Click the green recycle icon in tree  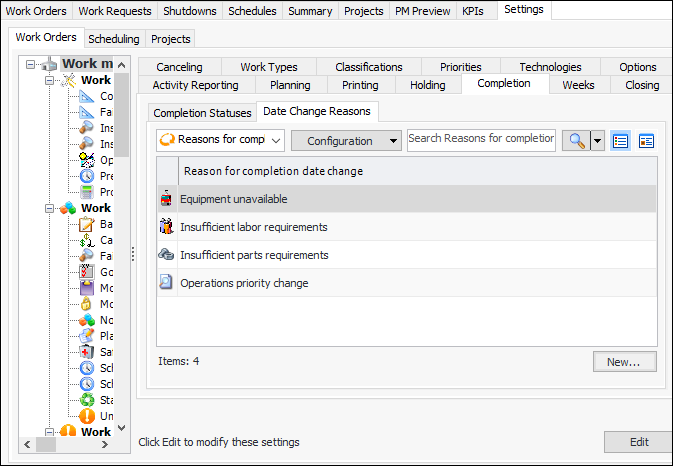tap(87, 399)
